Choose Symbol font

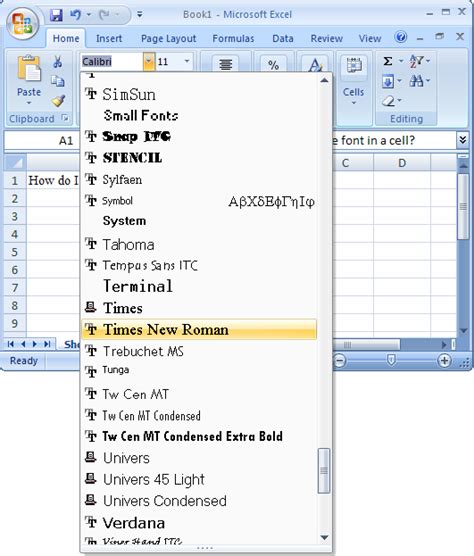point(199,201)
